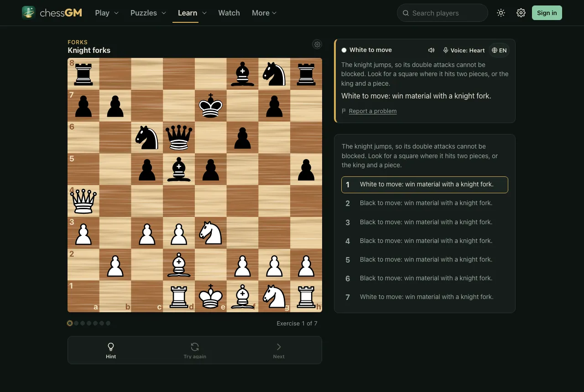Select exercise 7 White to move

pos(425,297)
